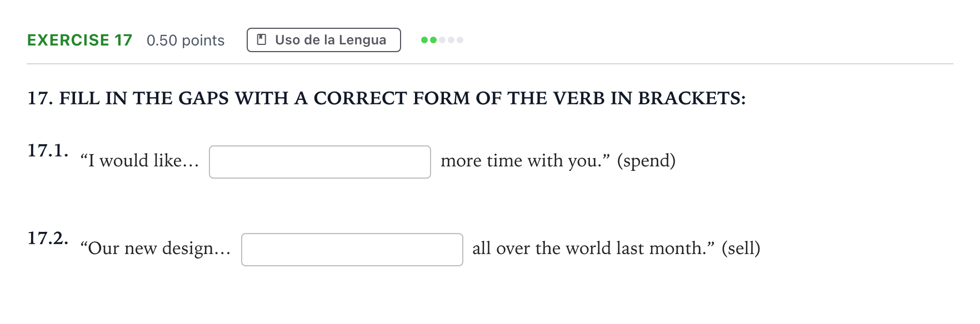Click the last gray difficulty dot
Screen dimensions: 980x324
[x=460, y=40]
